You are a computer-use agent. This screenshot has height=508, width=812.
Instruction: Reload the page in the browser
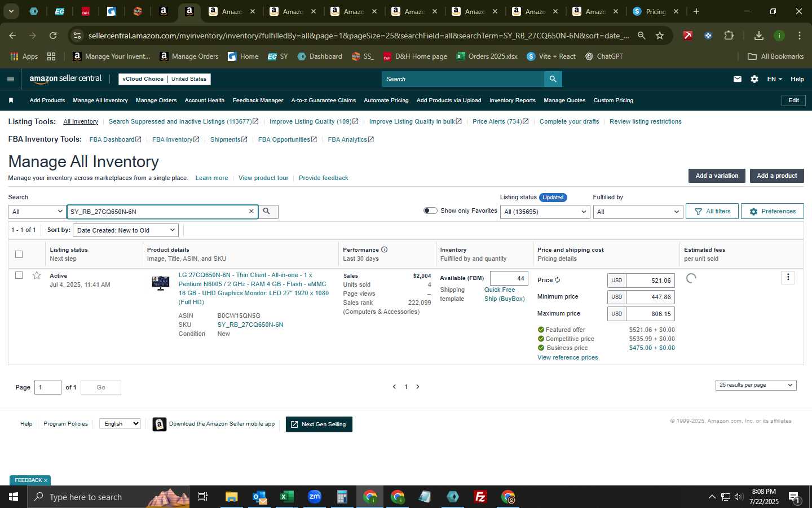(x=53, y=36)
